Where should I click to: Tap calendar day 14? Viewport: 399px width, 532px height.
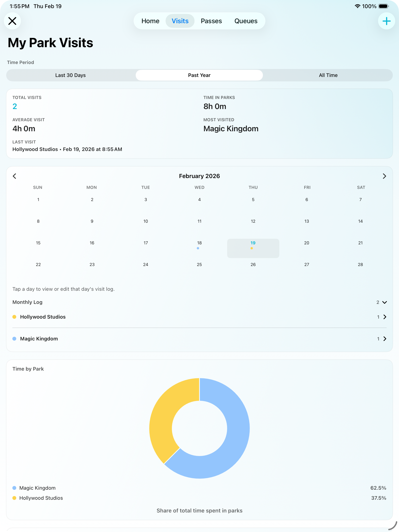point(360,221)
